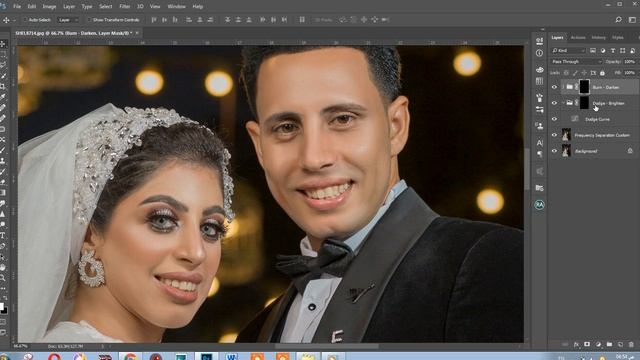Click Move tool icon in options bar
The image size is (640, 360).
click(6, 20)
